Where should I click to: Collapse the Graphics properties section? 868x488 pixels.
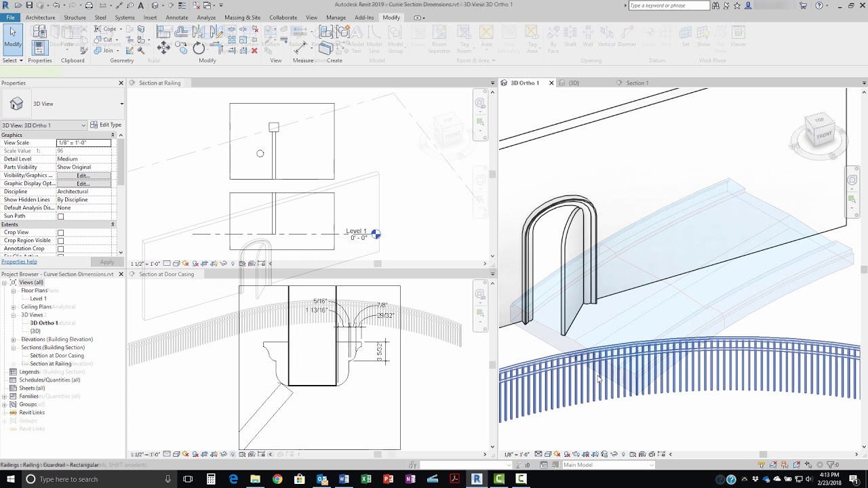coord(113,135)
